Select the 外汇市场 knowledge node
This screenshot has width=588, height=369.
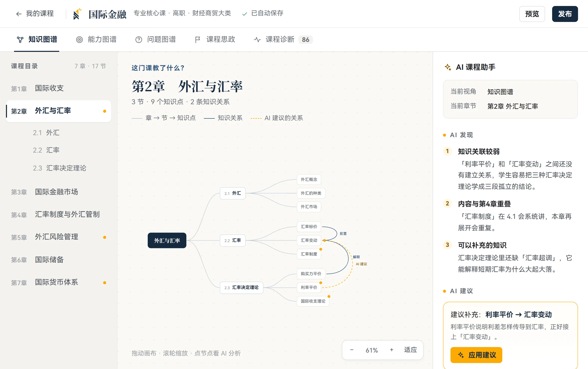coord(309,207)
